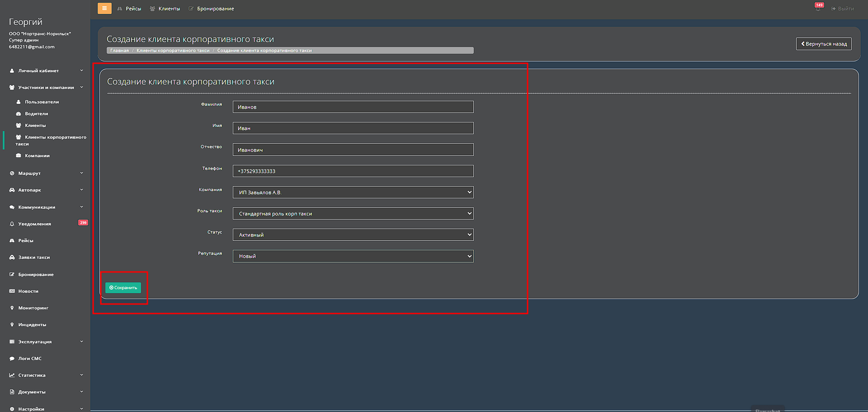Click the Уведомления bell icon in sidebar
Image resolution: width=868 pixels, height=412 pixels.
pyautogui.click(x=12, y=224)
